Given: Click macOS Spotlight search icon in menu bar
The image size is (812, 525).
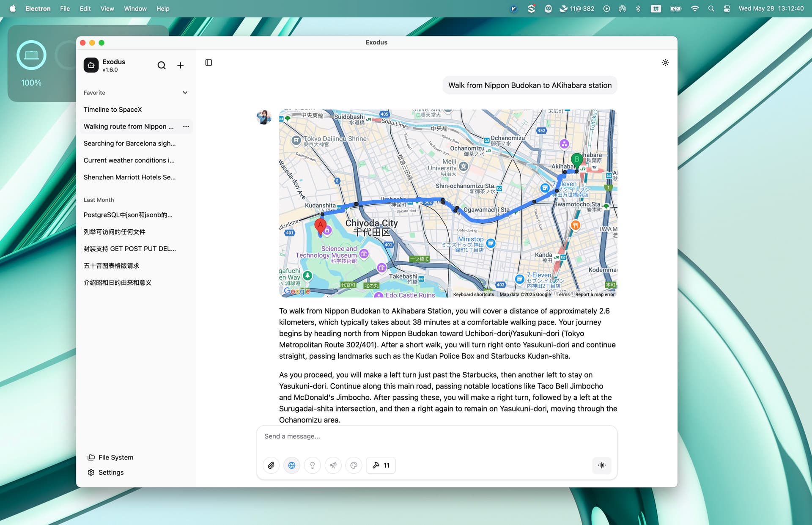Looking at the screenshot, I should (x=711, y=8).
